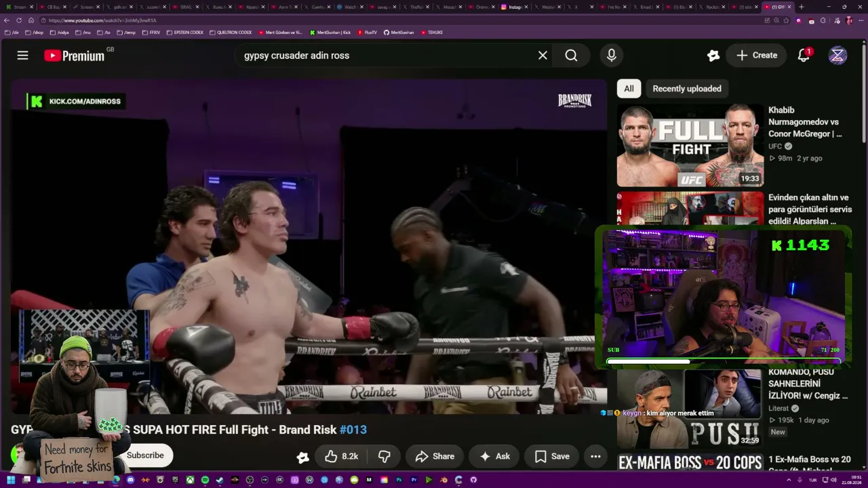The width and height of the screenshot is (868, 488).
Task: Click the magnifier search button
Action: [572, 56]
